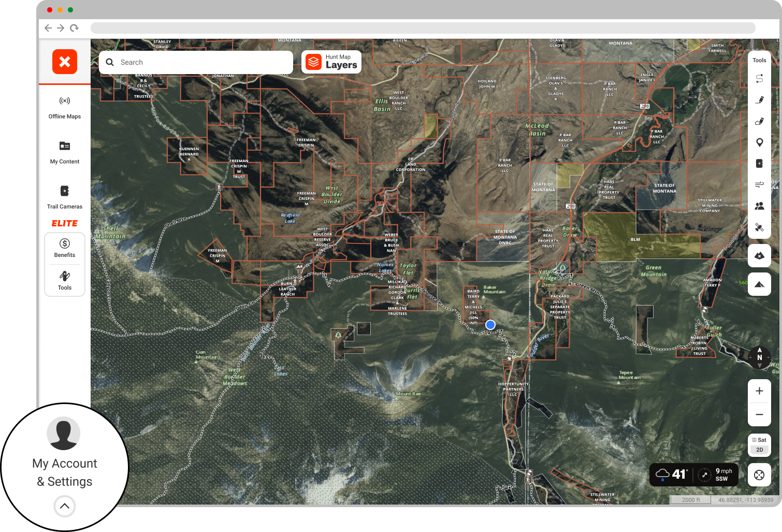Toggle the 2D map view mode
Image resolution: width=782 pixels, height=532 pixels.
click(x=759, y=450)
